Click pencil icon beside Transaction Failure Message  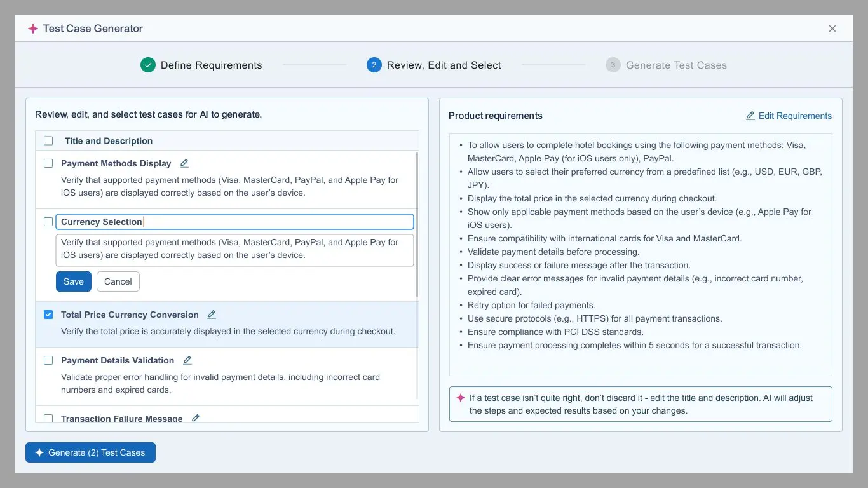click(196, 418)
